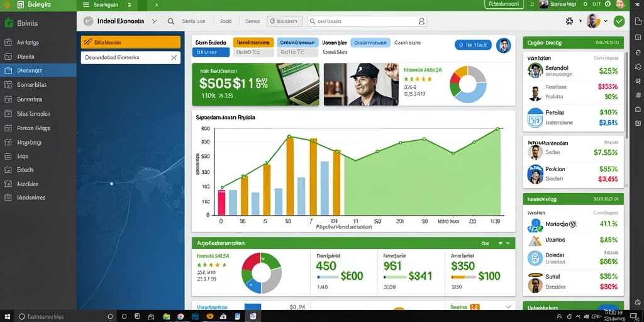Toggle the light-blue pill filter next to orange one
644x322 pixels.
pos(297,42)
